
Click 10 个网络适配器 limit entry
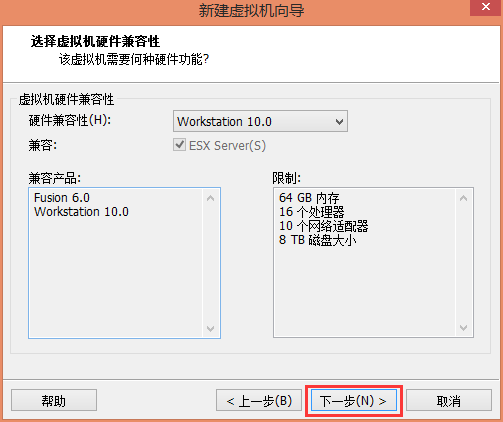tap(324, 226)
